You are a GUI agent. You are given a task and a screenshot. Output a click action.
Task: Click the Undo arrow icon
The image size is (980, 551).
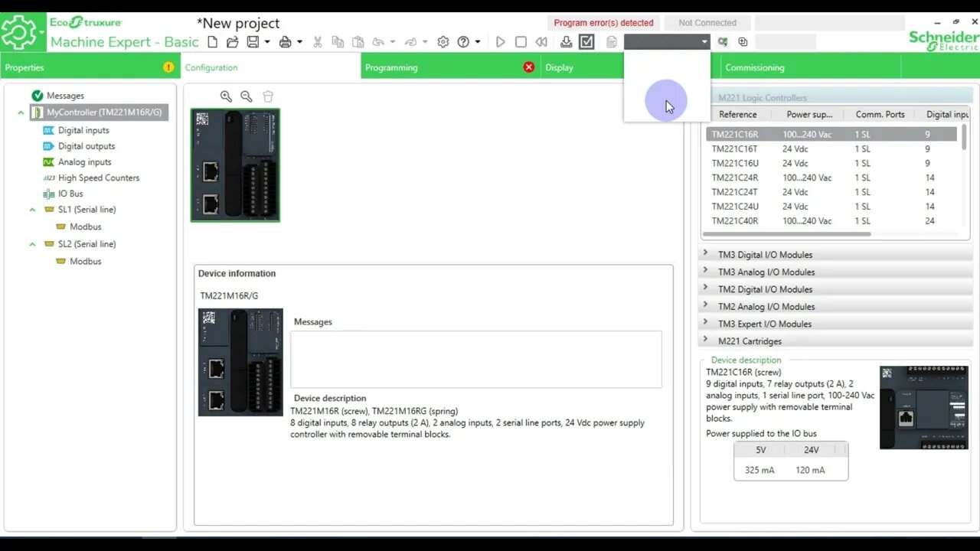pos(378,42)
